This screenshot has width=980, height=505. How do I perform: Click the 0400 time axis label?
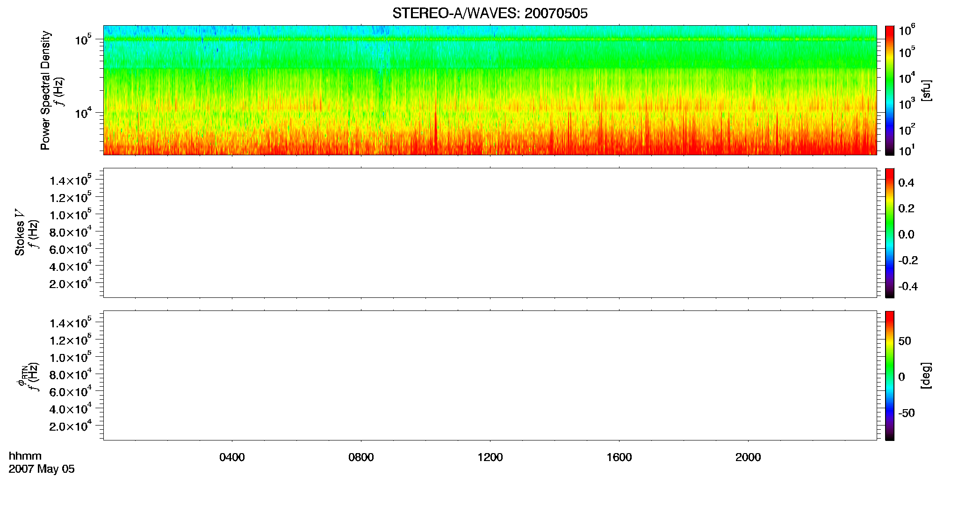(x=232, y=457)
